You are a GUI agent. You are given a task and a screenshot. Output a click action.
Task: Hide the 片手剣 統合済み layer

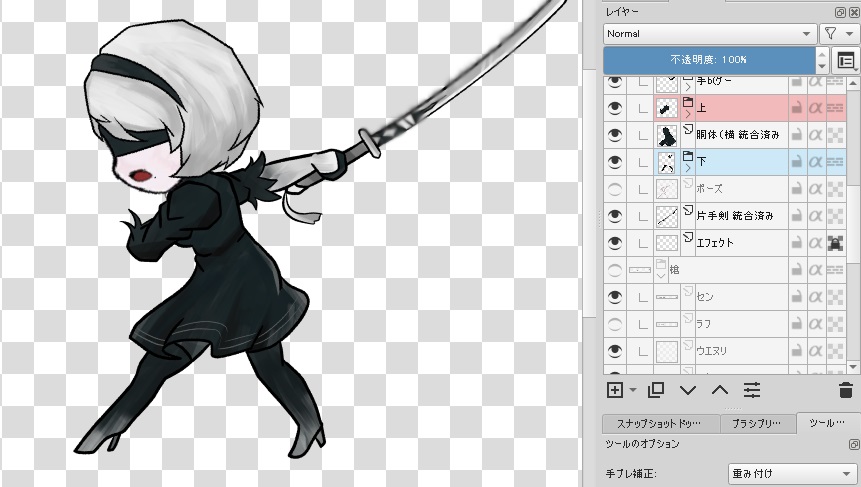pos(614,216)
